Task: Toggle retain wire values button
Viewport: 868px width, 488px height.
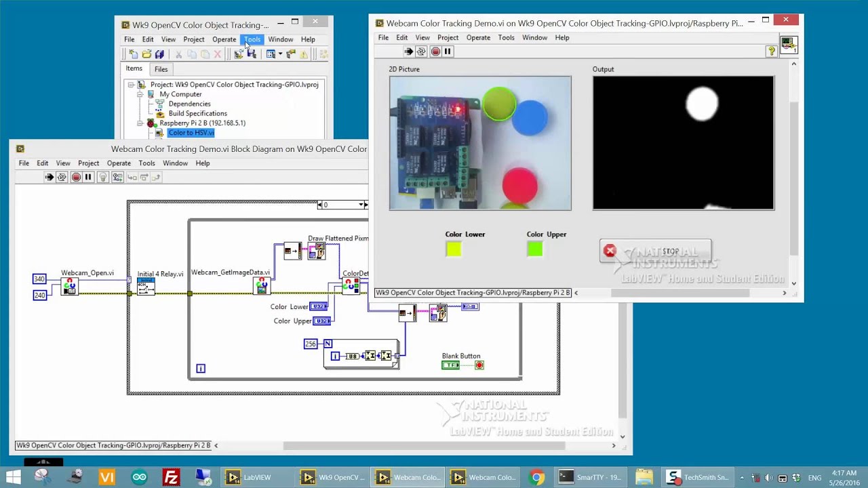Action: 117,177
